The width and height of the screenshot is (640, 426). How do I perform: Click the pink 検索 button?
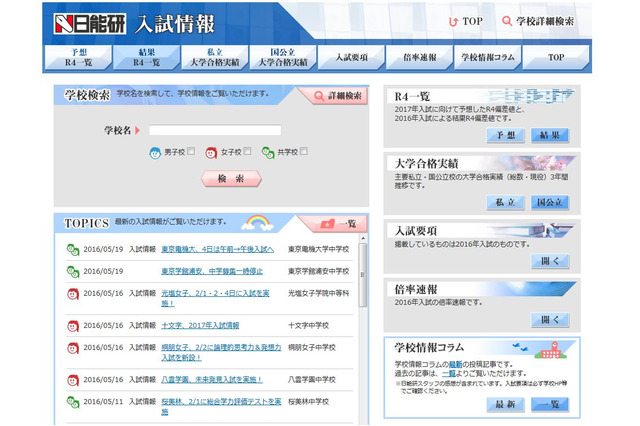click(x=231, y=179)
